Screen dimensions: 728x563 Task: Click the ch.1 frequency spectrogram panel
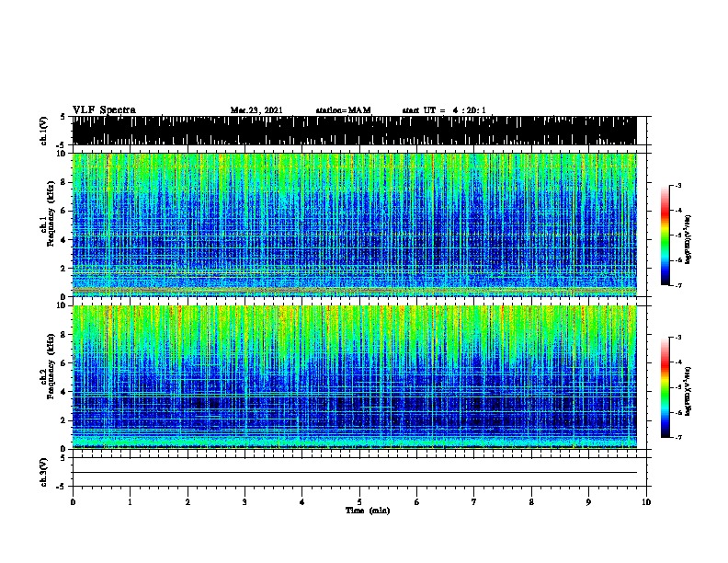[355, 224]
